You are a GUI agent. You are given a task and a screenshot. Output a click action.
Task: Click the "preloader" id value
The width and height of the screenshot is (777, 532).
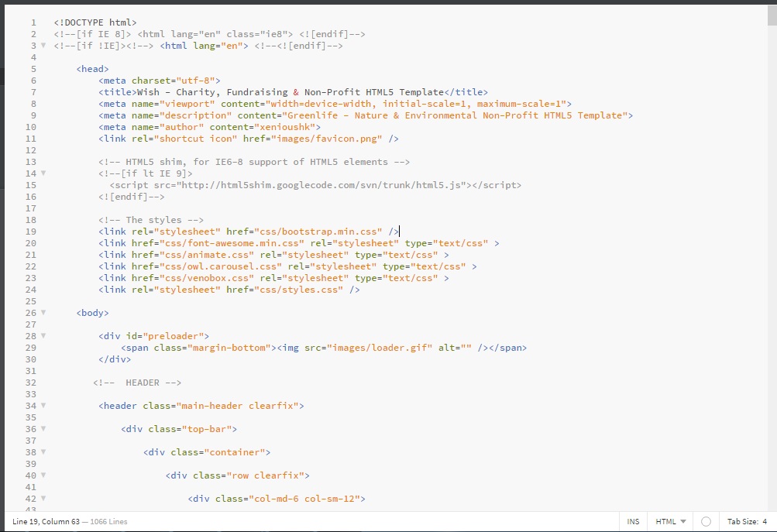tap(174, 336)
